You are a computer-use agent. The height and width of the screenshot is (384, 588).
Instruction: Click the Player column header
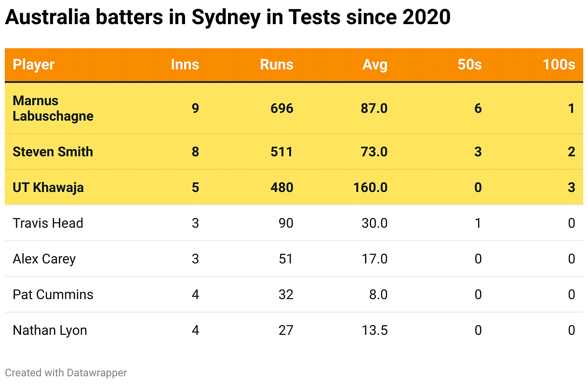[x=34, y=65]
